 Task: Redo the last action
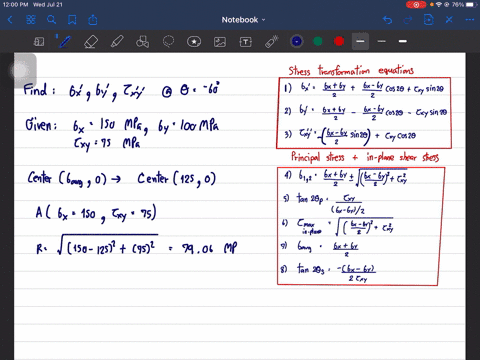click(408, 20)
